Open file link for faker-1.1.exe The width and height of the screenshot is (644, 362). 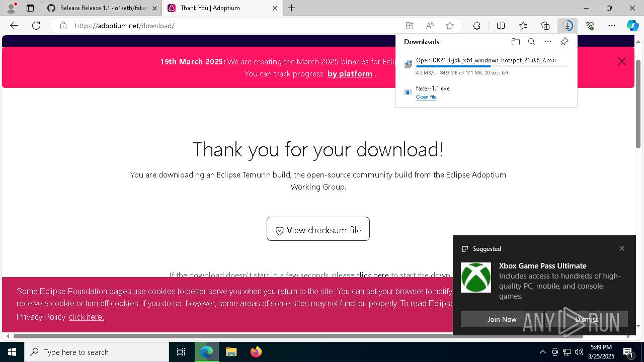click(426, 97)
